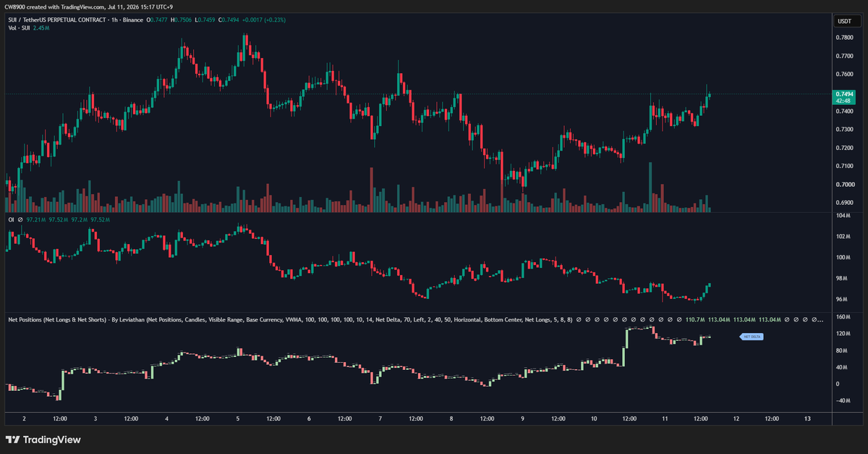868x454 pixels.
Task: Click the 0.7300 price axis label
Action: click(x=843, y=130)
